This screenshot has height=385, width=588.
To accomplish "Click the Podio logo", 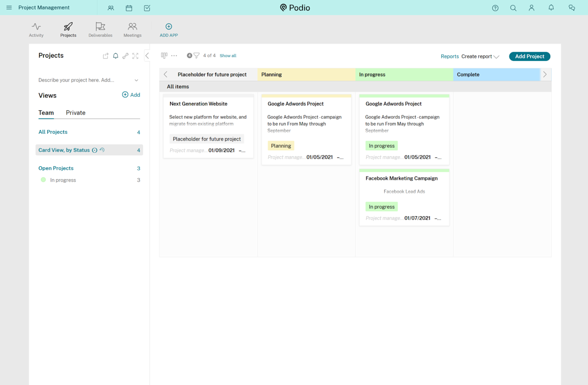I will 295,8.
